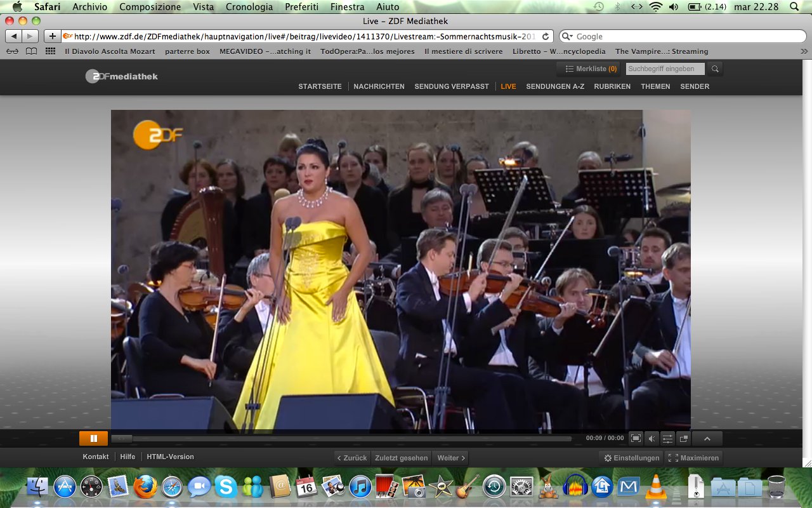Switch to the HTML-Version link
812x508 pixels.
pos(170,457)
